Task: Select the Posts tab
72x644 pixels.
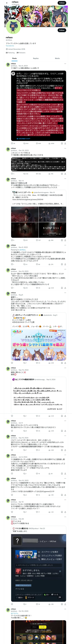Action: point(14,58)
